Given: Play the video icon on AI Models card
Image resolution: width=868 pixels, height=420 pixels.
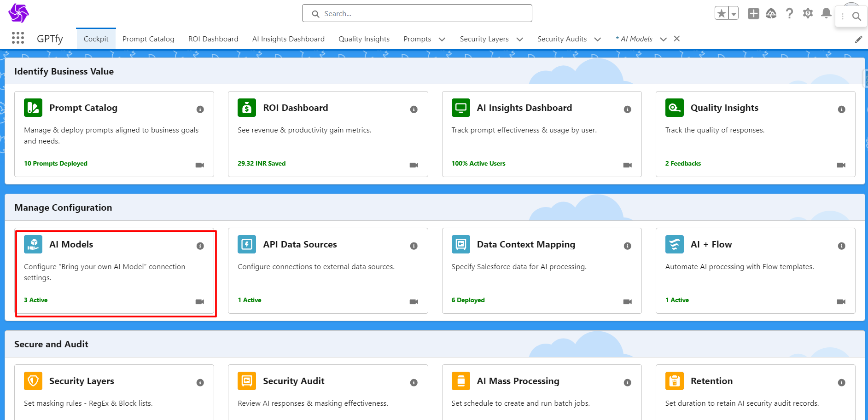Looking at the screenshot, I should click(199, 302).
